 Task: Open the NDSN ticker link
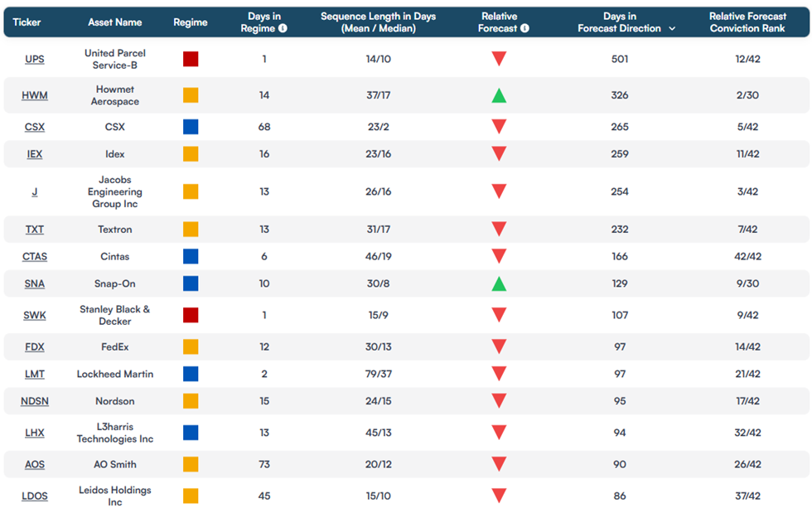coord(35,401)
